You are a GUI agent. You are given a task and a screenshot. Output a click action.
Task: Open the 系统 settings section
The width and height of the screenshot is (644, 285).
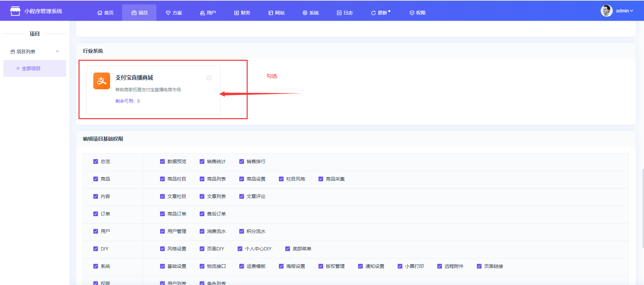tap(310, 13)
